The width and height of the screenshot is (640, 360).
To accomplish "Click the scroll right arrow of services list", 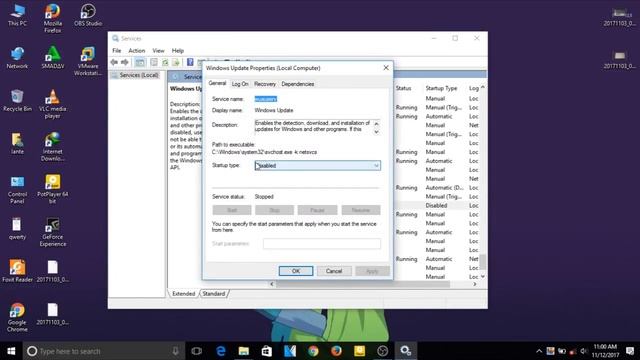I will pos(475,284).
